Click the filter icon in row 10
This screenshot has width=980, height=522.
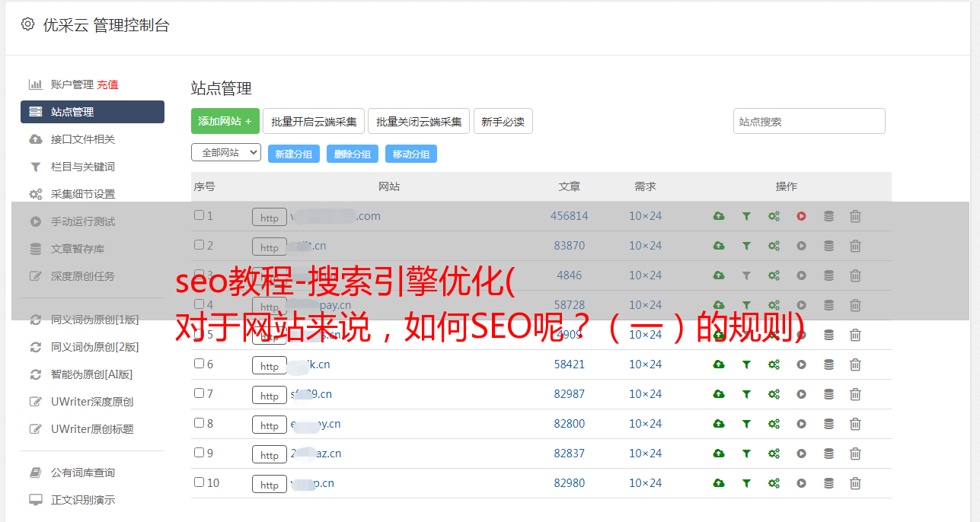[746, 483]
